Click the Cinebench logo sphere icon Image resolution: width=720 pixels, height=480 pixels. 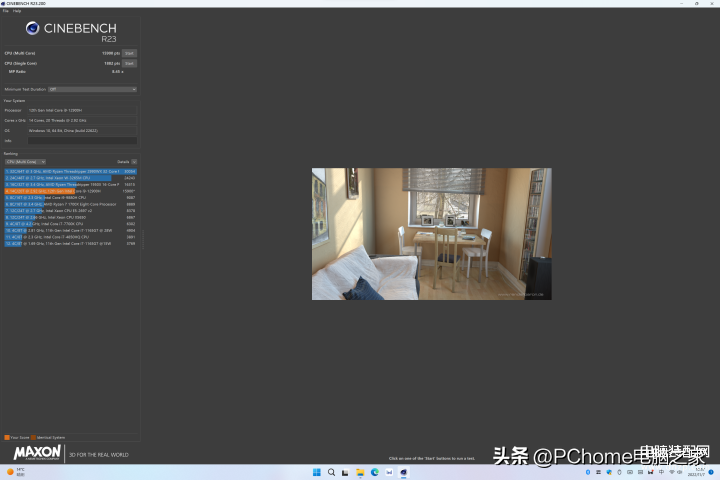32,28
